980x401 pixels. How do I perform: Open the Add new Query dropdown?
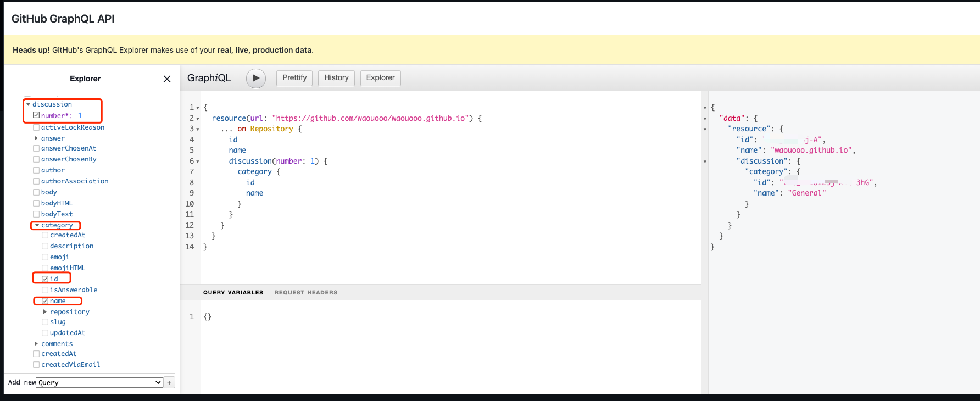pyautogui.click(x=99, y=383)
